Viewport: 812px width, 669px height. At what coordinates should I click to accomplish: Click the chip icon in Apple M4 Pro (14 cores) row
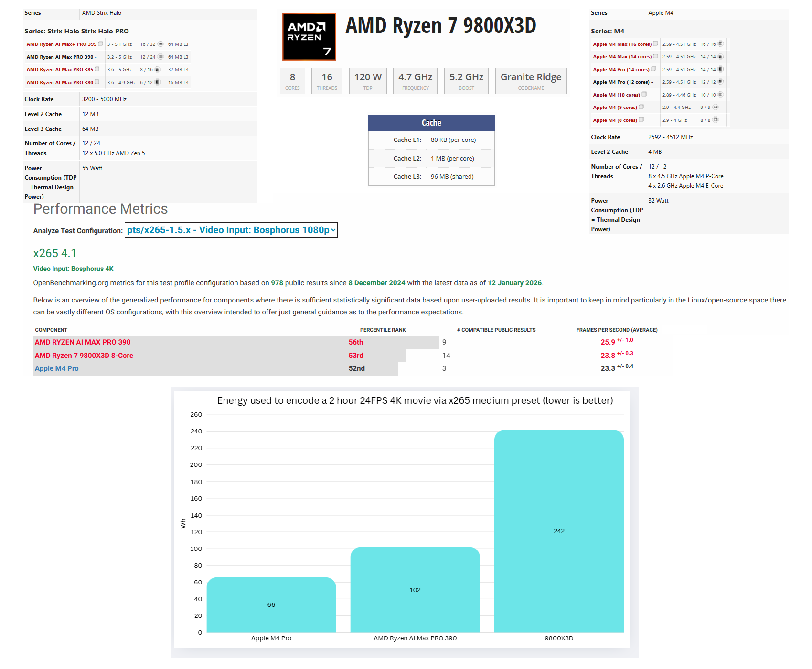(x=721, y=69)
